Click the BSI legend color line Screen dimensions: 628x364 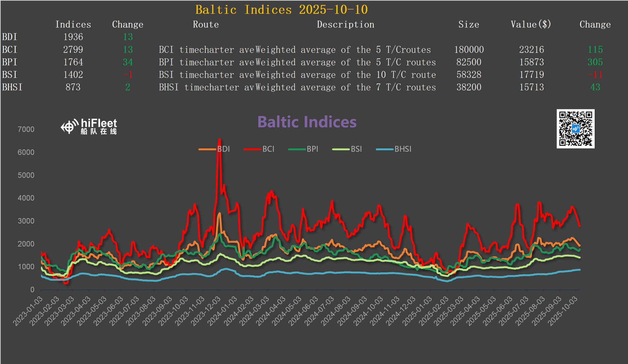[341, 149]
